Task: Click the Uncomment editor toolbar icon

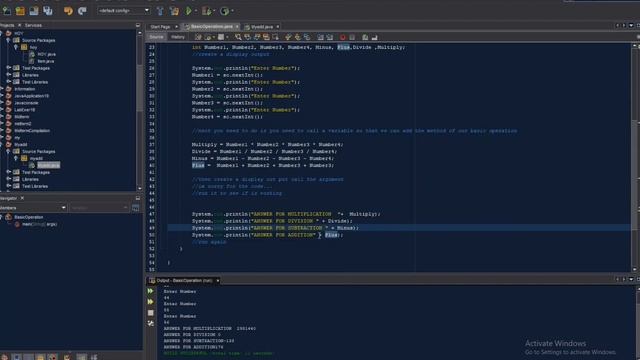Action: (x=374, y=37)
